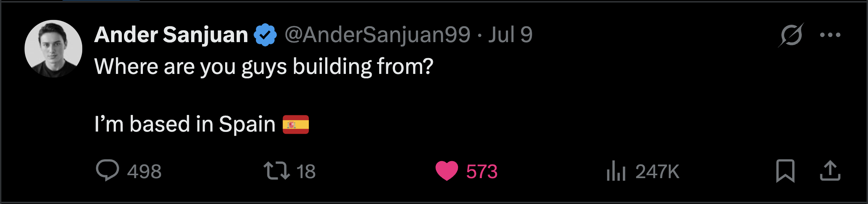Bookmark this tweet
The width and height of the screenshot is (868, 204).
[785, 171]
